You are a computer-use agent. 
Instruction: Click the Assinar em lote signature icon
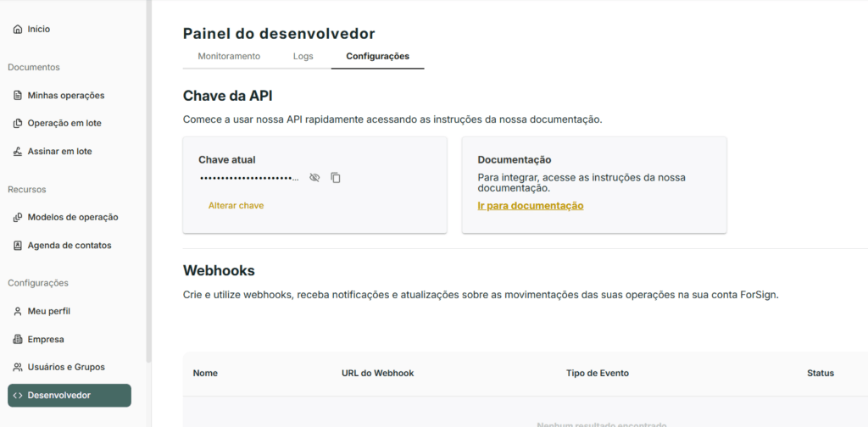point(18,152)
